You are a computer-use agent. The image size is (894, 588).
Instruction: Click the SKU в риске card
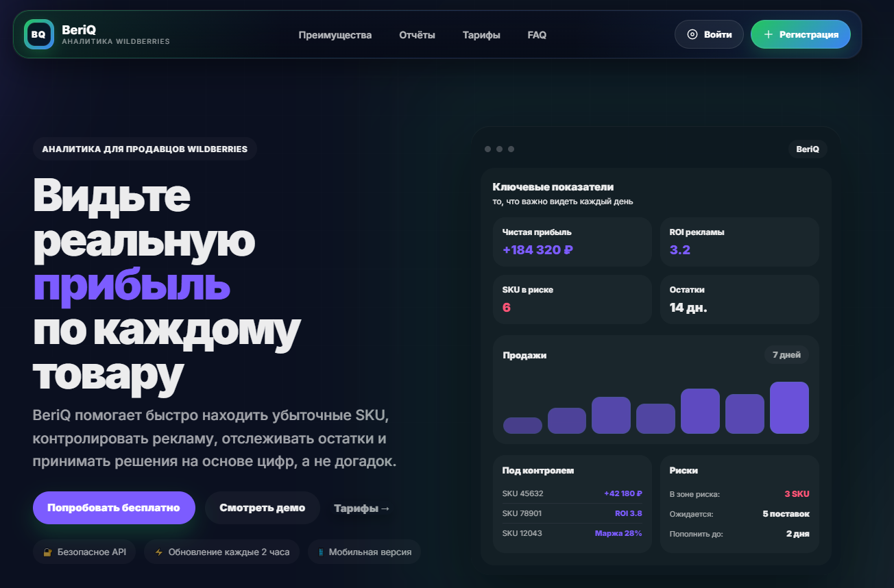572,299
